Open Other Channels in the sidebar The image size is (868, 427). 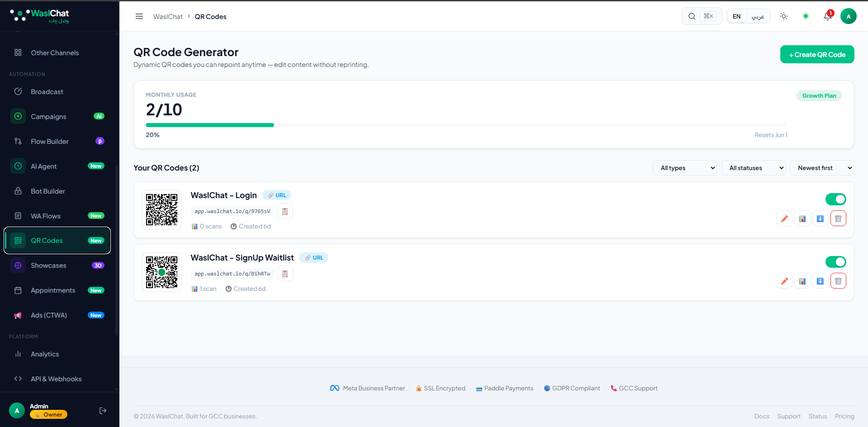click(57, 53)
